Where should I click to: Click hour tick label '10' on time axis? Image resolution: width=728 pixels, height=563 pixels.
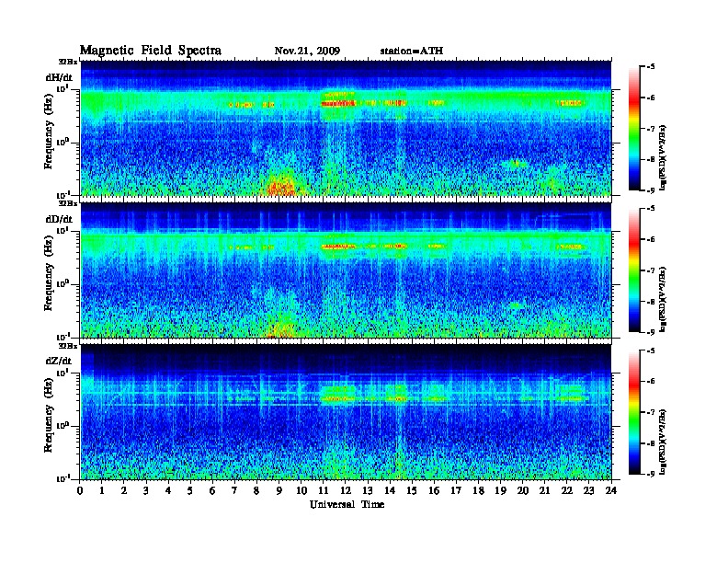click(x=301, y=490)
